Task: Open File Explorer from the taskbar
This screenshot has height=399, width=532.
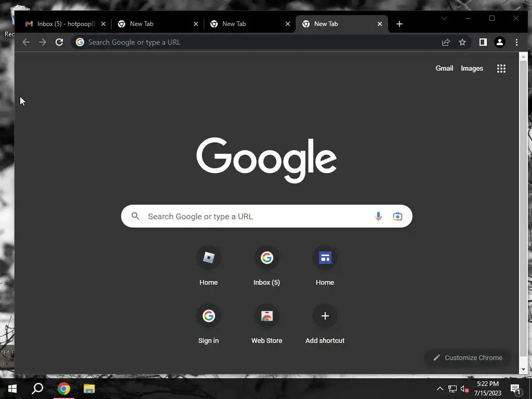Action: 89,389
